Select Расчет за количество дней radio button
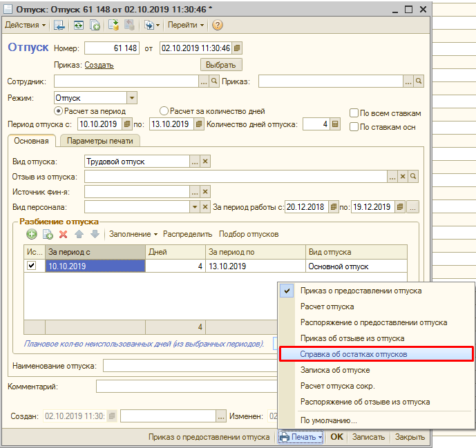476x448 pixels. pyautogui.click(x=164, y=111)
